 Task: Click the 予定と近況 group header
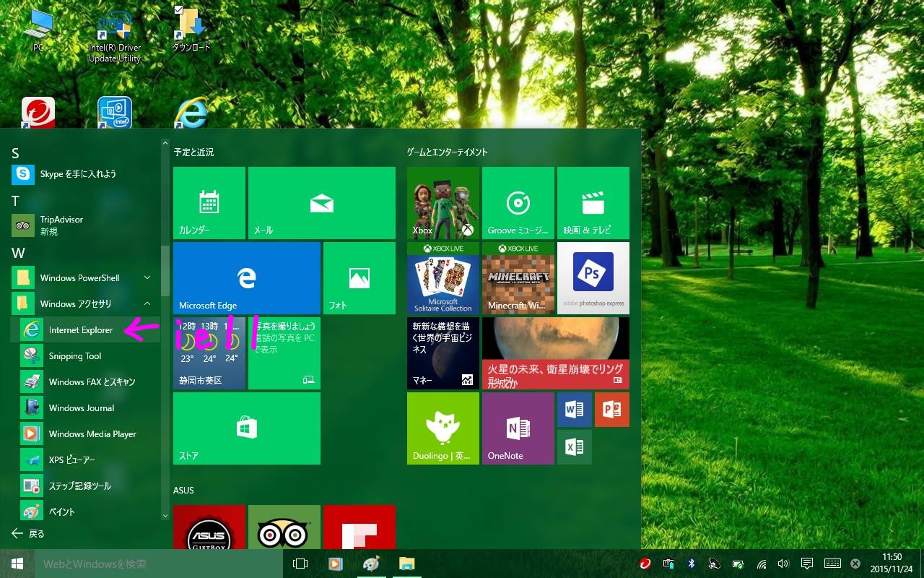point(193,152)
